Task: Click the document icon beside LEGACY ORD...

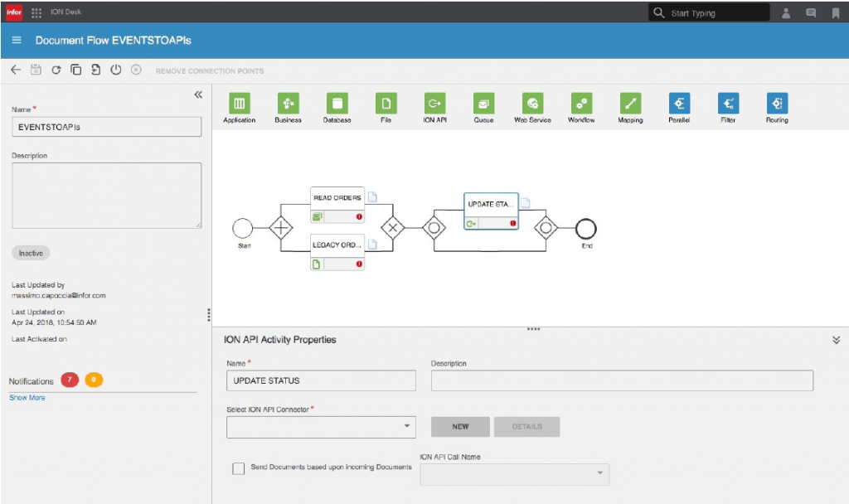Action: 372,245
